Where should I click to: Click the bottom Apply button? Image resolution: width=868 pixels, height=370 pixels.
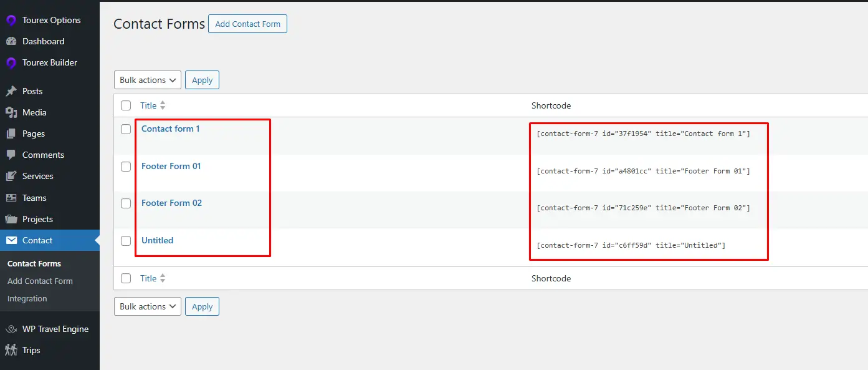point(202,306)
